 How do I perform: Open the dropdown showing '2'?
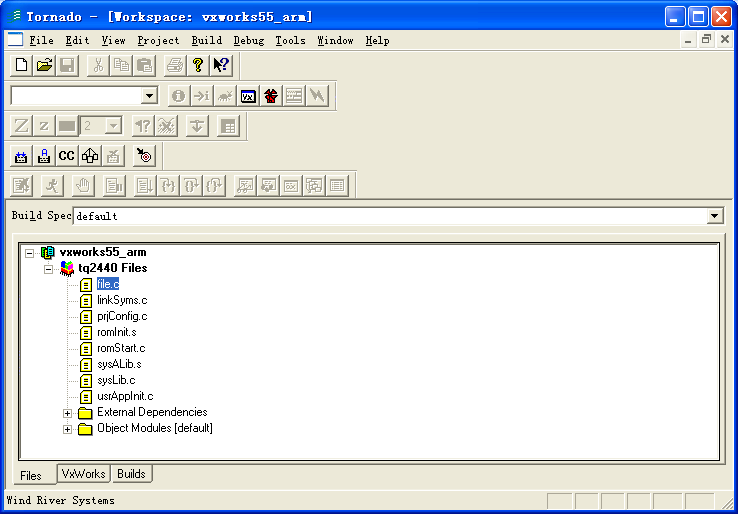click(x=113, y=126)
